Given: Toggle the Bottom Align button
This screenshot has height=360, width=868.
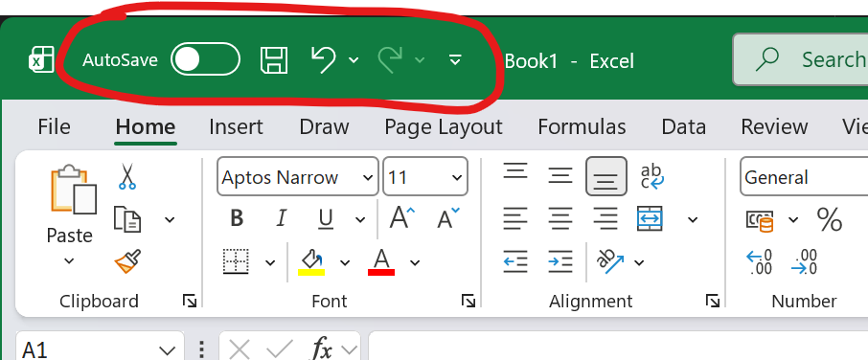Looking at the screenshot, I should coord(606,176).
